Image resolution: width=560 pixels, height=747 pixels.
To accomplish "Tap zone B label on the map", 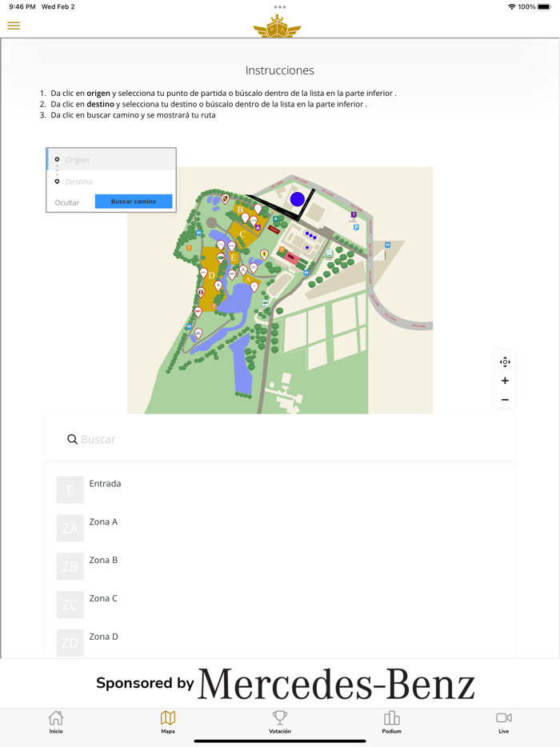I will coord(240,210).
